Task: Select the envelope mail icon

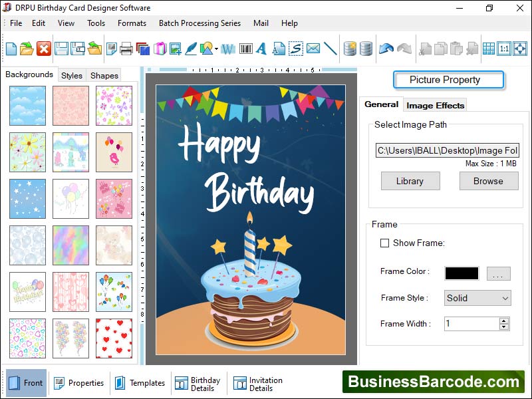Action: pos(313,48)
